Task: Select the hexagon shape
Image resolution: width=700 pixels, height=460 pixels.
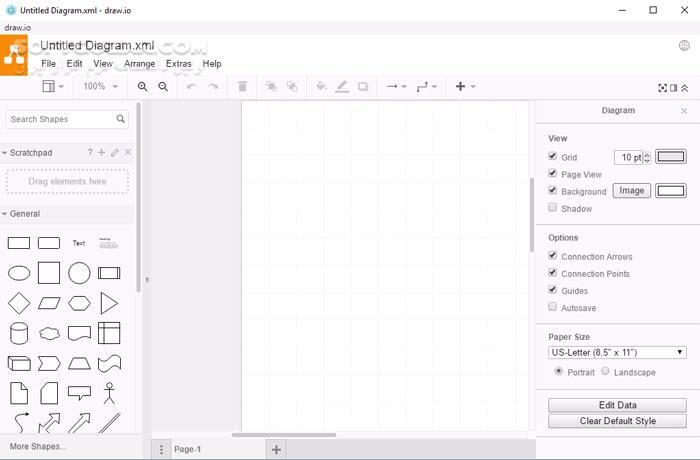Action: (79, 303)
